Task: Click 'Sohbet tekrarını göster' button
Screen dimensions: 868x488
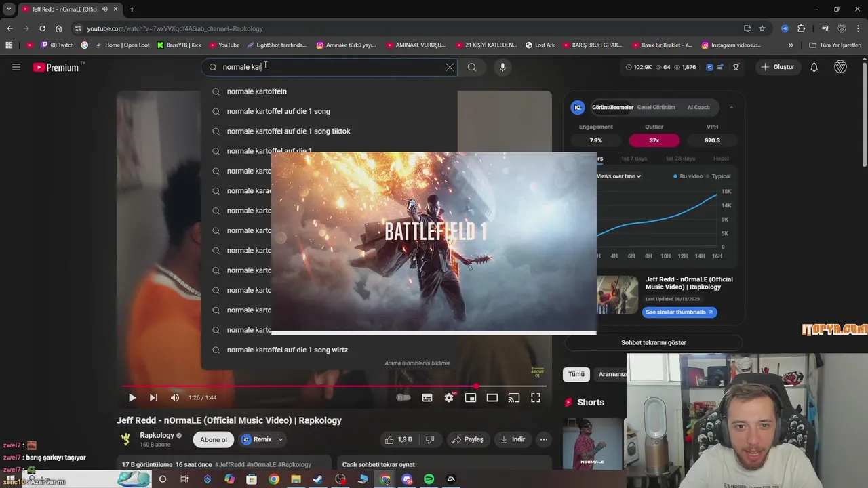Action: pyautogui.click(x=654, y=342)
